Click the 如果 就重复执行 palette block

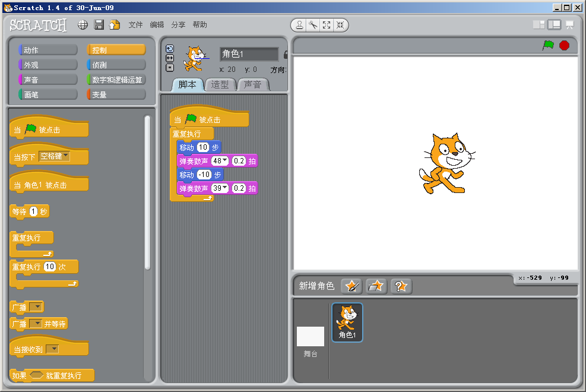tap(52, 375)
